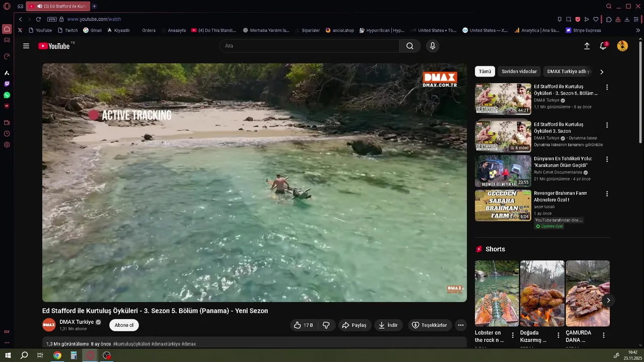Open the YouTube upload icon
Screen dimensions: 644x362
pyautogui.click(x=587, y=46)
